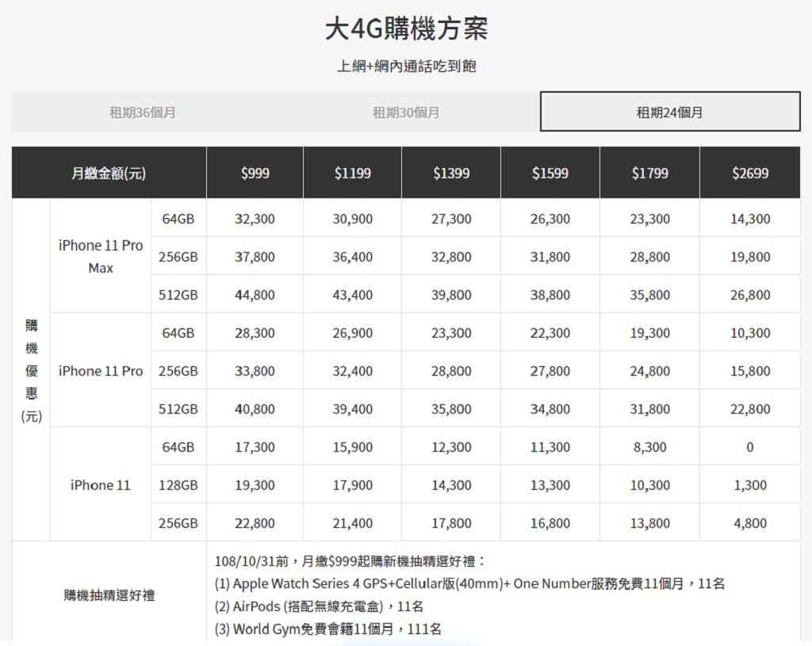Screen dimensions: 812x646
Task: Click the 38,800 price cell
Action: [550, 295]
